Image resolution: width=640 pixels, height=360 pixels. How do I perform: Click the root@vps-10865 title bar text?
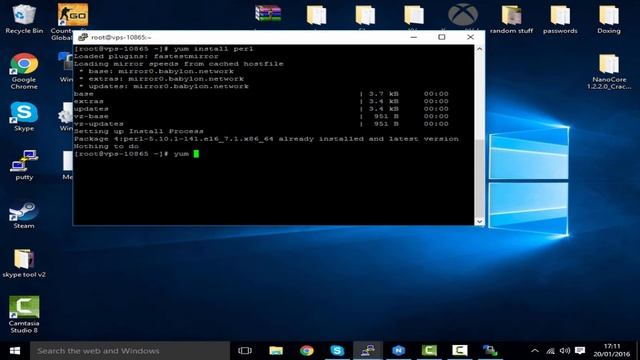pyautogui.click(x=121, y=37)
